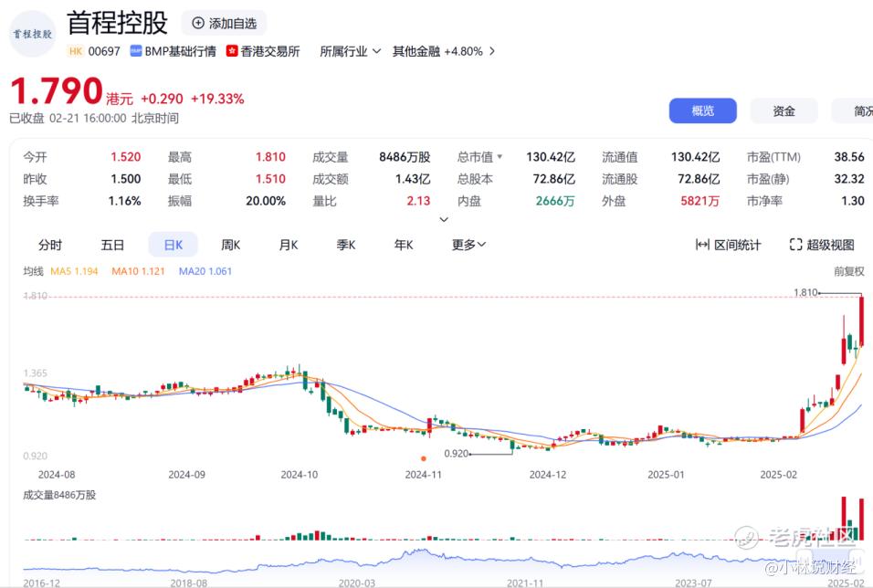Toggle the 总市值 dropdown arrow

coord(500,156)
